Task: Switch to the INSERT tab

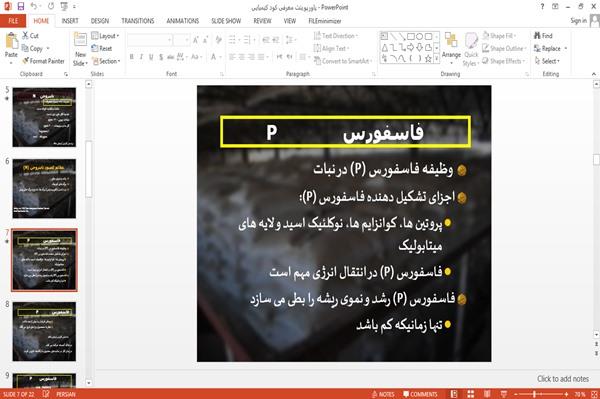Action: (70, 21)
